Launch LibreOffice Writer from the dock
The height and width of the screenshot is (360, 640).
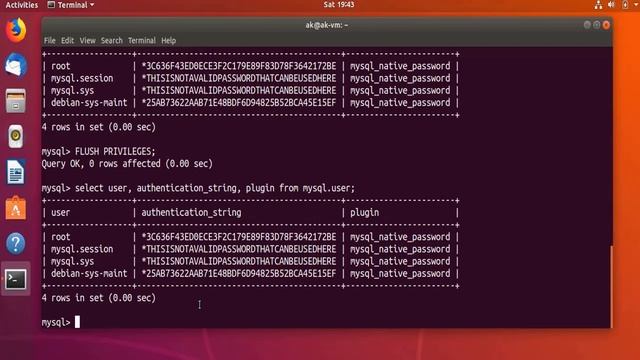[x=16, y=172]
